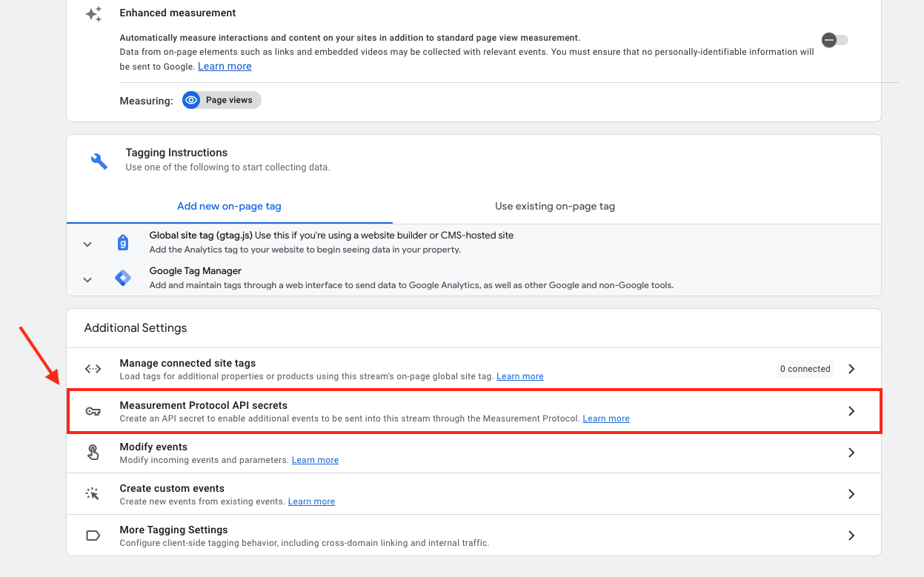
Task: Click the Enhanced measurement sparkle icon
Action: (93, 14)
